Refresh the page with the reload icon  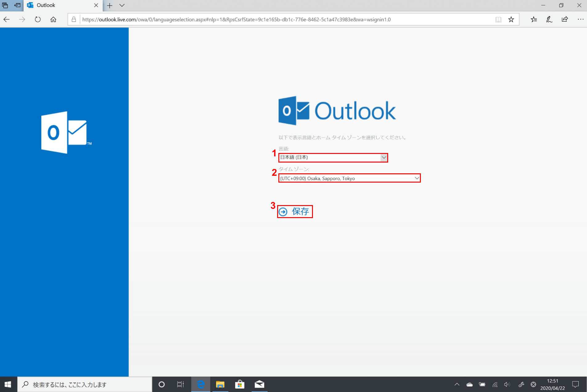tap(38, 19)
